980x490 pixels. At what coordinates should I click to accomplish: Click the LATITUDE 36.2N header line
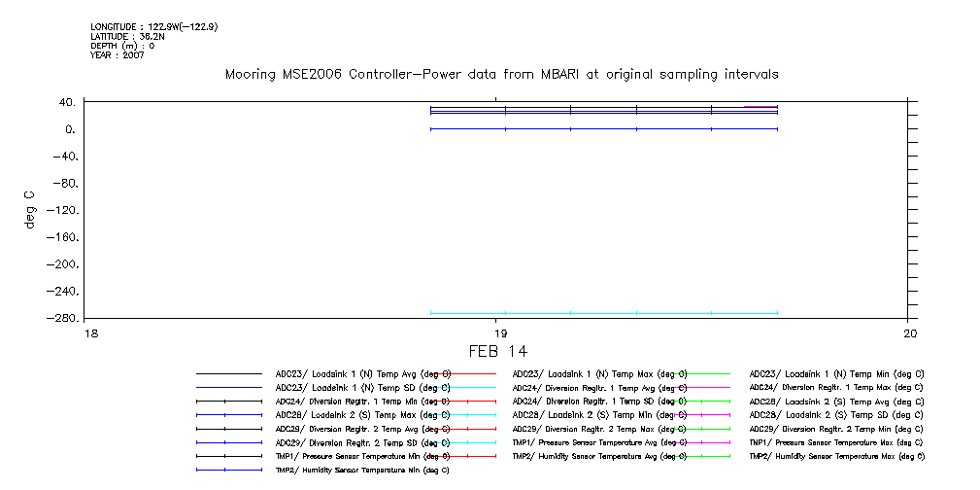pos(127,36)
